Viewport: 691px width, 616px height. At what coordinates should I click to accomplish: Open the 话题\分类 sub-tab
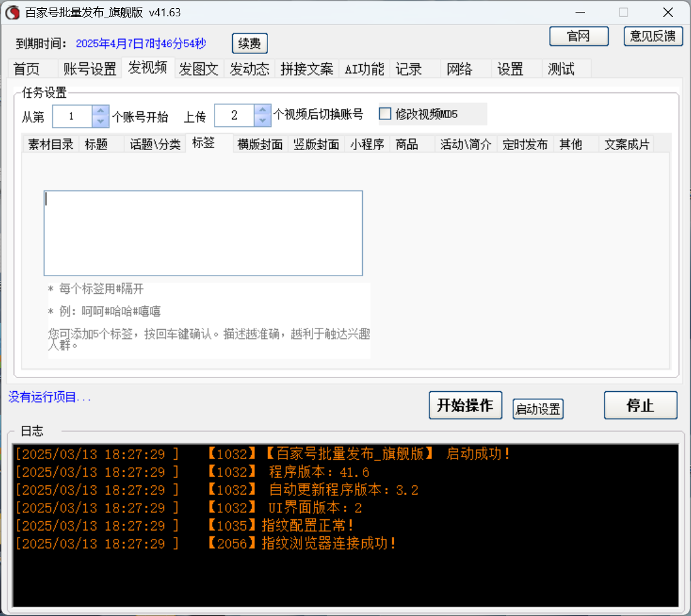155,144
